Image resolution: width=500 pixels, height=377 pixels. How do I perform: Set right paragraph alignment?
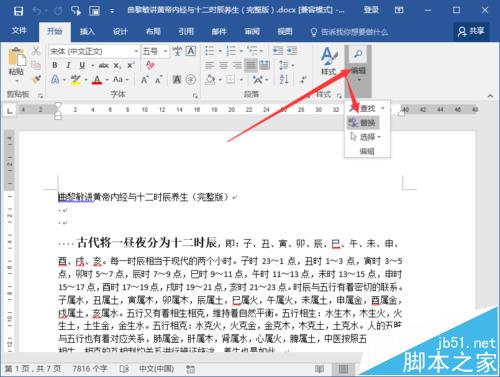coord(237,65)
